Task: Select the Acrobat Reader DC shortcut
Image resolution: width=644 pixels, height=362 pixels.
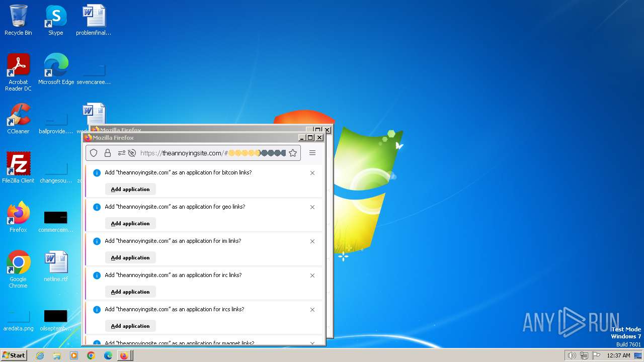Action: coord(18,72)
